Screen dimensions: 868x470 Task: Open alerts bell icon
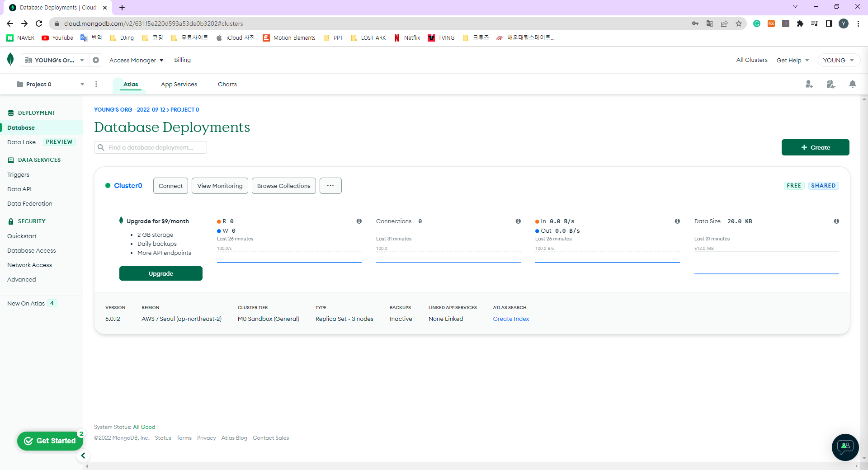coord(852,84)
